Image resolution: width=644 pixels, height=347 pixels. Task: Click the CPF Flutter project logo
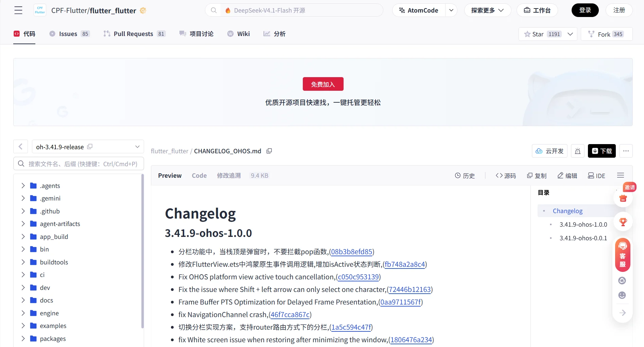tap(40, 10)
